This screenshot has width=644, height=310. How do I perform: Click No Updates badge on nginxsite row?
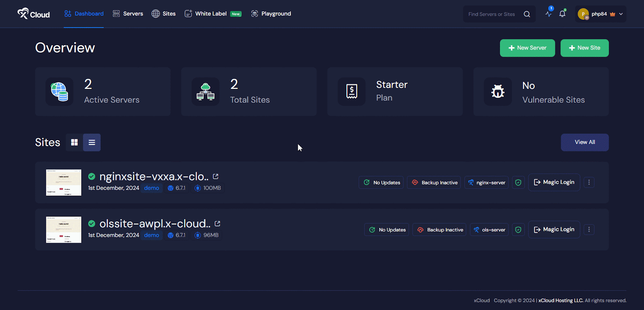tap(381, 182)
